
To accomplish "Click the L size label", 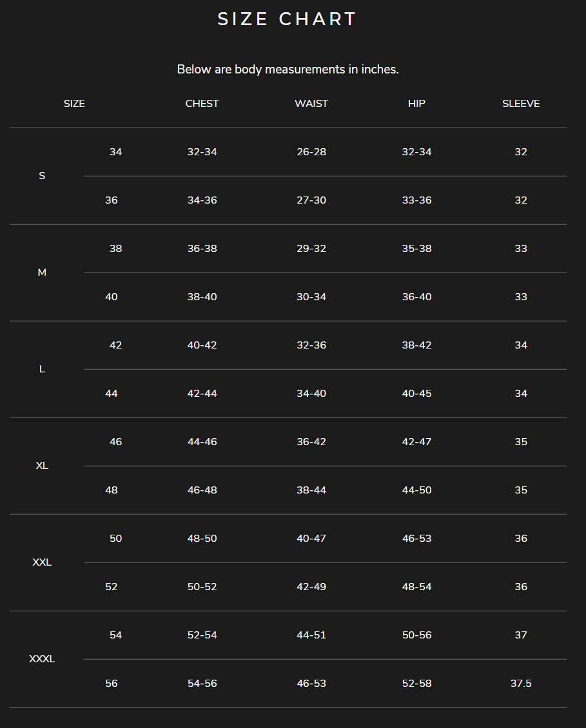I will pos(42,369).
